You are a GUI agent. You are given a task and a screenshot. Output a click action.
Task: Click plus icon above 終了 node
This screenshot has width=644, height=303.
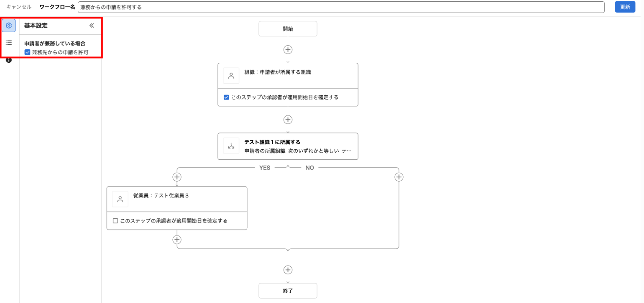(x=288, y=270)
